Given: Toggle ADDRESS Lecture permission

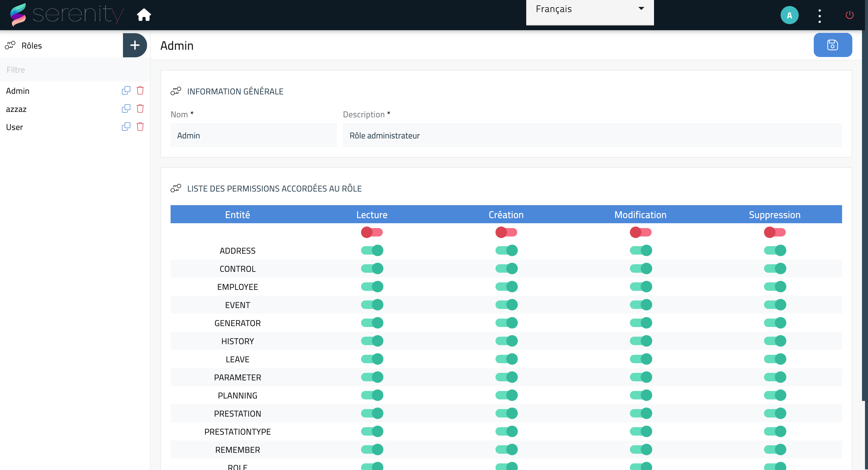Looking at the screenshot, I should (372, 250).
